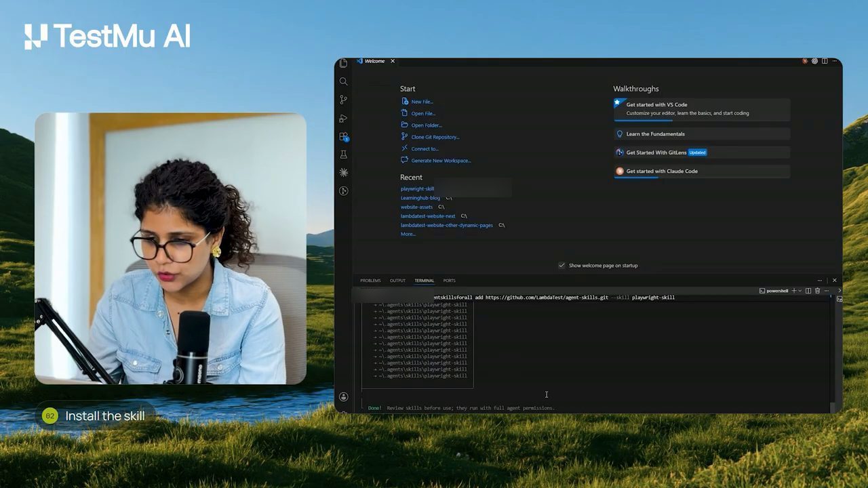This screenshot has width=868, height=488.
Task: Switch to the Output tab
Action: [x=397, y=281]
